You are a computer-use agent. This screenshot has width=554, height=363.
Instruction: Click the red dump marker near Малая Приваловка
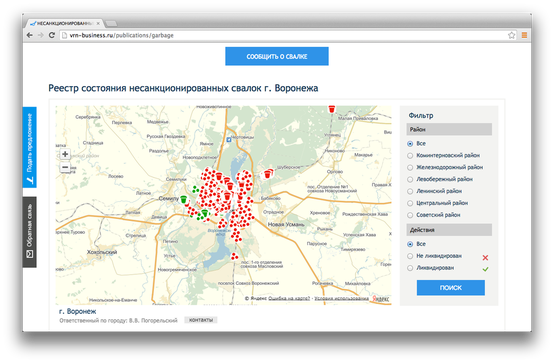tap(331, 109)
